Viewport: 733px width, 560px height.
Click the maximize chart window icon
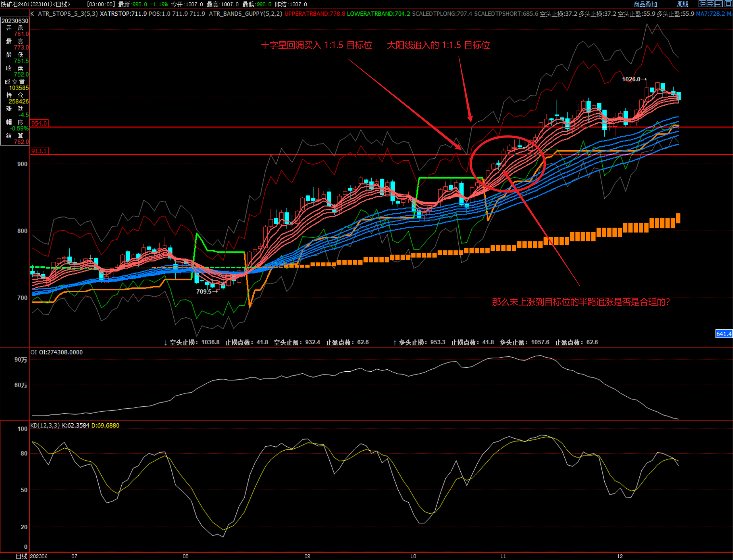pyautogui.click(x=728, y=4)
